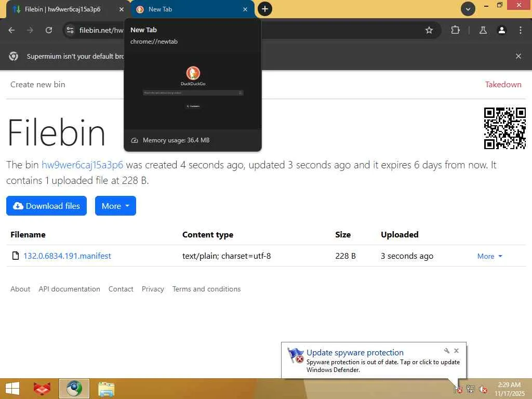Bookmark this page with the star icon
Viewport: 532px width, 399px height.
(429, 30)
